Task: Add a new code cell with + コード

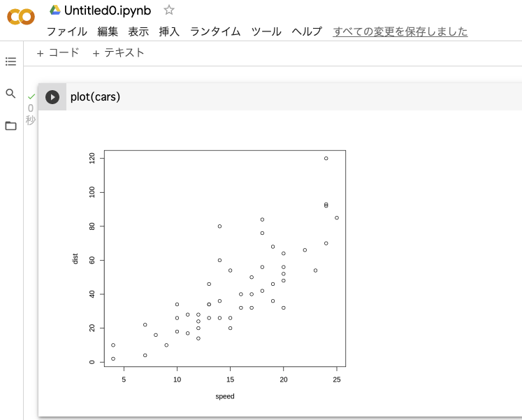Action: [58, 52]
